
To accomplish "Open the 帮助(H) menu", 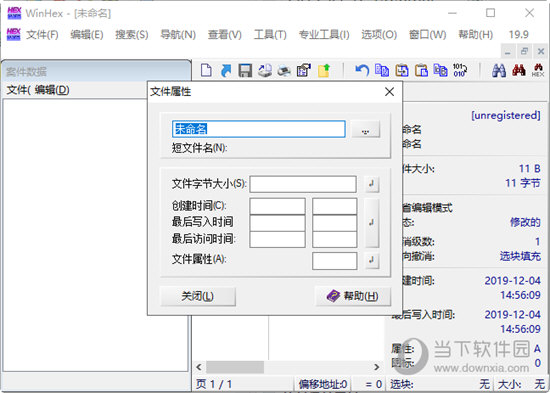I will [475, 34].
